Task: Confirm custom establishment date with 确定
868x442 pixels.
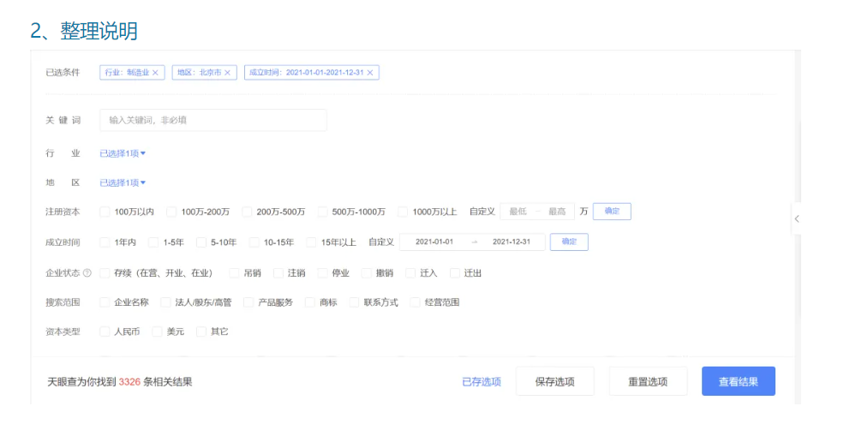Action: (569, 242)
